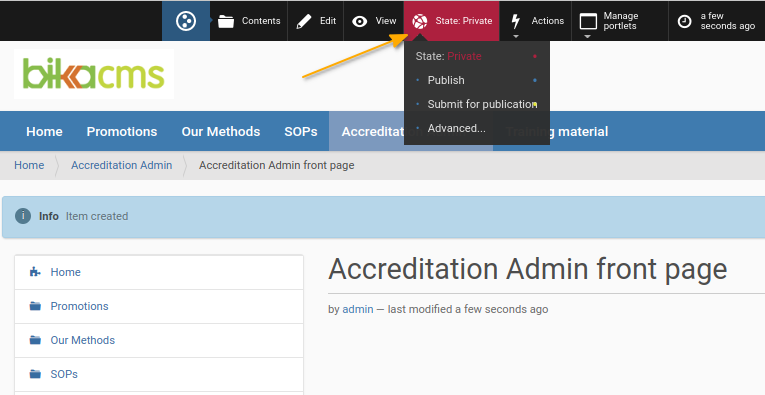Collapse the State: Private dropdown
The height and width of the screenshot is (395, 765).
click(x=451, y=21)
